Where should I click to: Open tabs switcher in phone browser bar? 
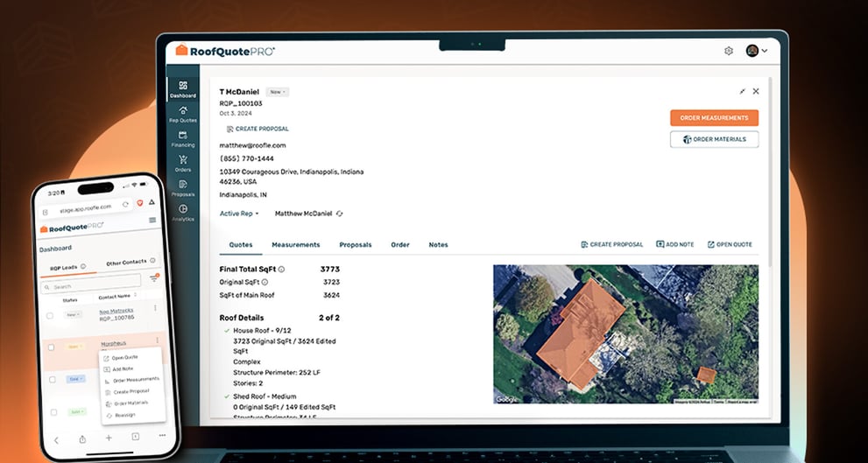[x=135, y=437]
